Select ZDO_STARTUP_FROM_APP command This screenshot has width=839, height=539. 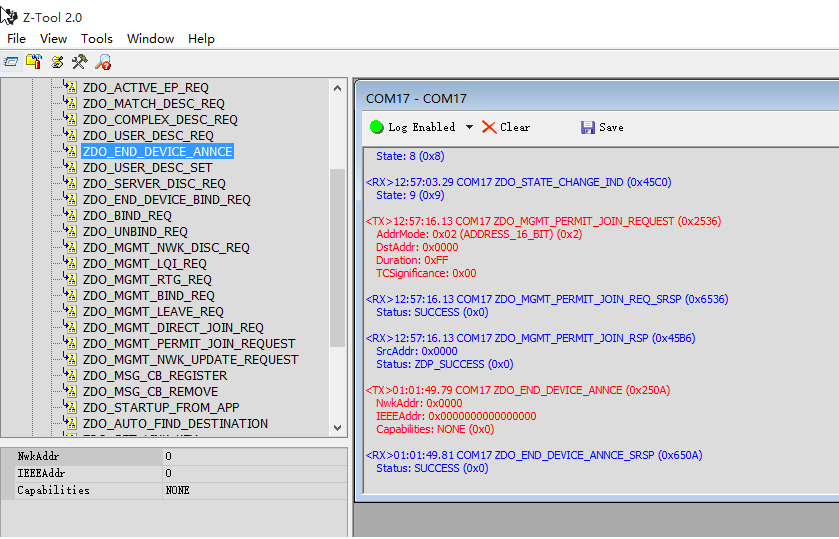(161, 408)
